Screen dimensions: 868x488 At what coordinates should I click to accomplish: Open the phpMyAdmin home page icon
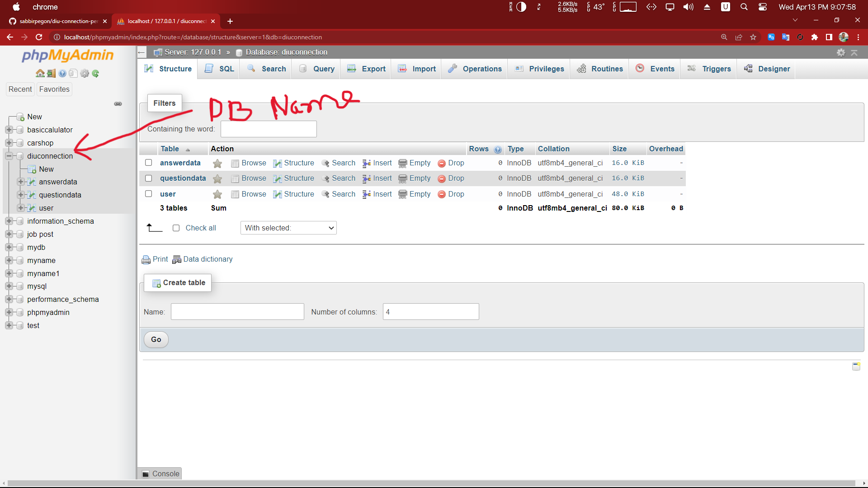coord(40,73)
